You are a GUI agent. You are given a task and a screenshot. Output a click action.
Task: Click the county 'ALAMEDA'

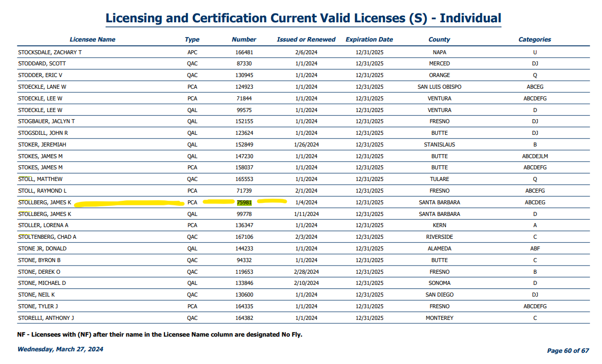coord(439,248)
